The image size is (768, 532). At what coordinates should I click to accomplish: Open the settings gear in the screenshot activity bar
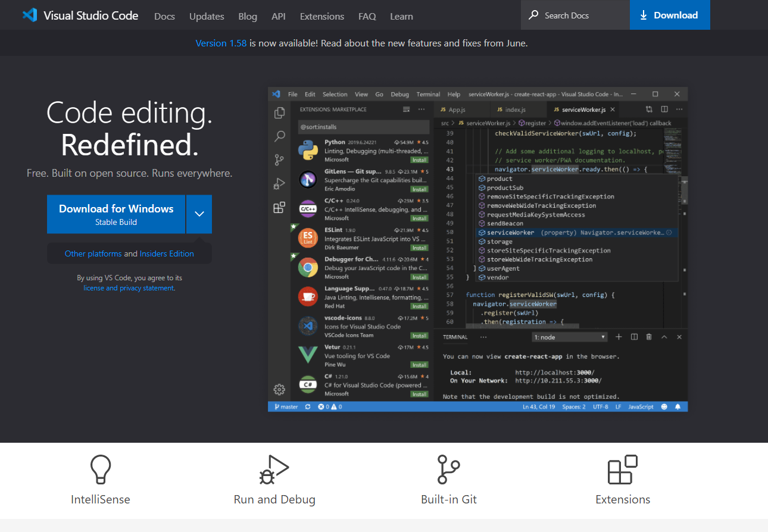click(279, 390)
